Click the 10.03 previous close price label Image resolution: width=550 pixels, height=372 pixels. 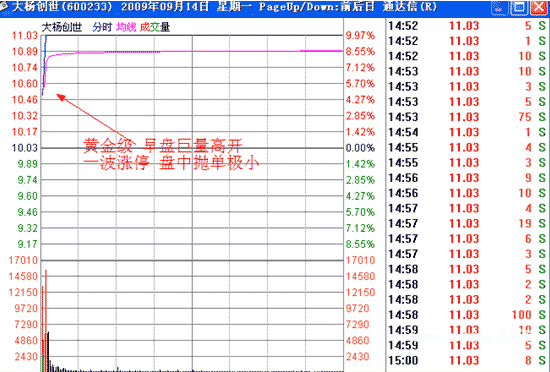(25, 148)
